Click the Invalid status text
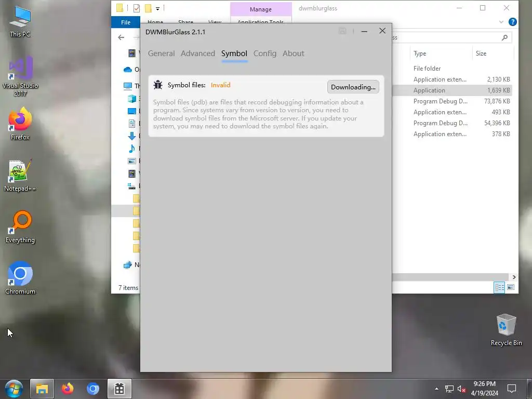 220,85
